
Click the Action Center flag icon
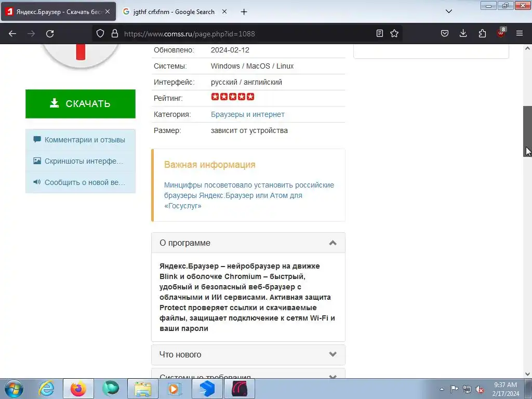pyautogui.click(x=454, y=389)
